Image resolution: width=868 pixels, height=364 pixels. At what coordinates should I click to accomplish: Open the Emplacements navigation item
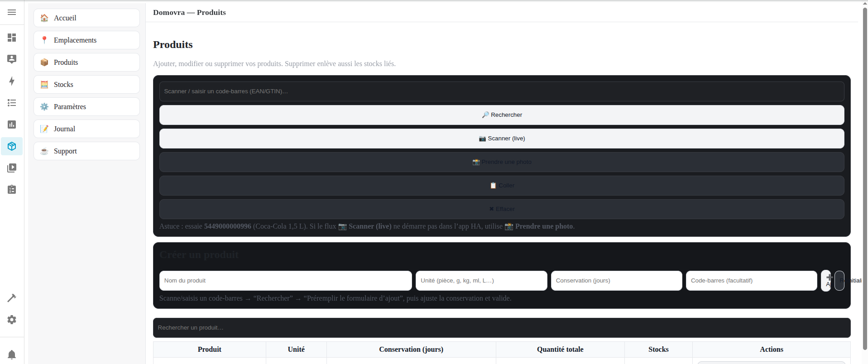click(x=86, y=40)
